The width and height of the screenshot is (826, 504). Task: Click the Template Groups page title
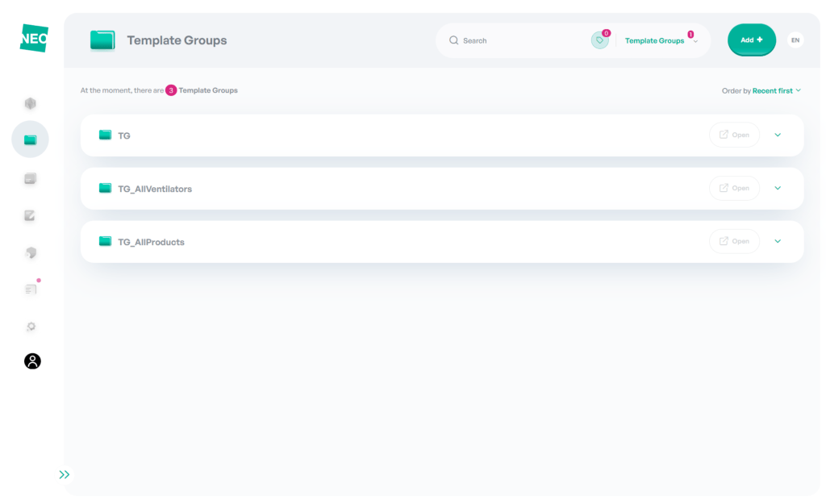coord(177,40)
